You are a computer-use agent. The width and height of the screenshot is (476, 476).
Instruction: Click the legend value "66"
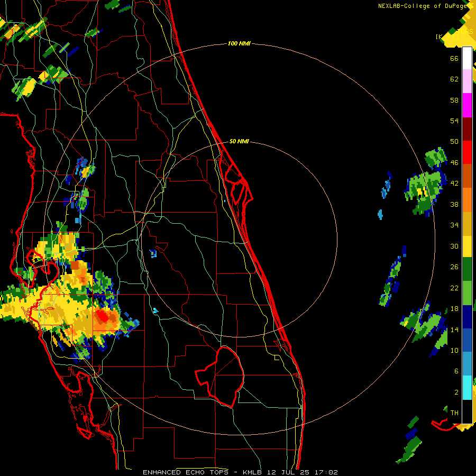click(454, 59)
